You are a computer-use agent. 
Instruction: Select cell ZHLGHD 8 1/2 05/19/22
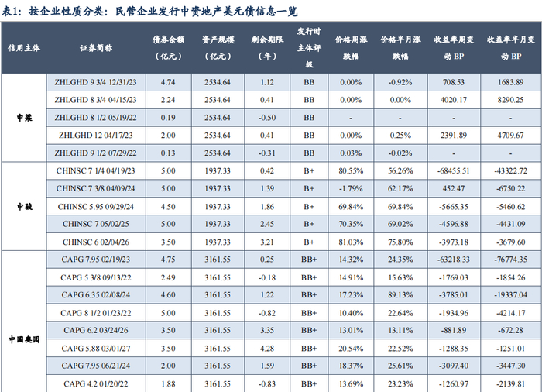coord(96,118)
